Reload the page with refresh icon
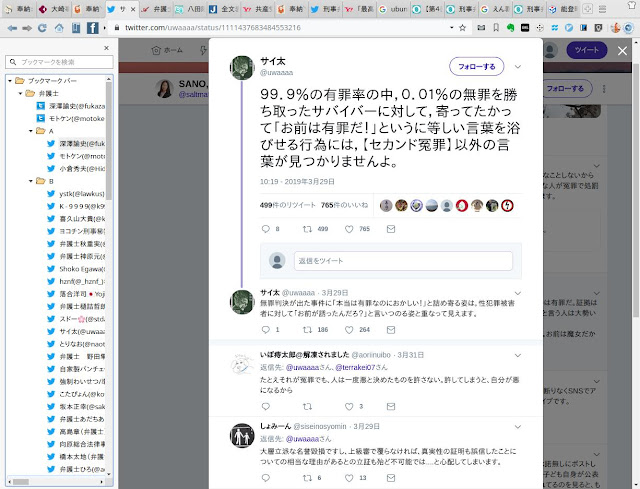 [42, 28]
